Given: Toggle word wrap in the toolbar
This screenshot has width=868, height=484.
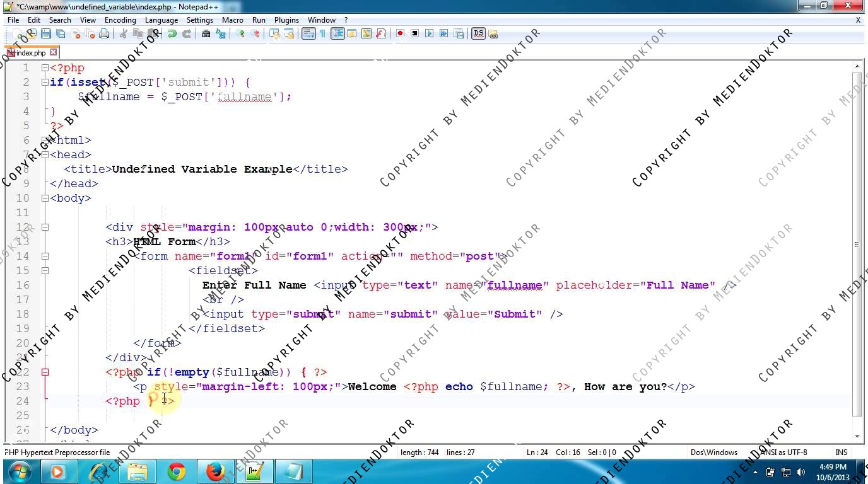Looking at the screenshot, I should [x=308, y=34].
